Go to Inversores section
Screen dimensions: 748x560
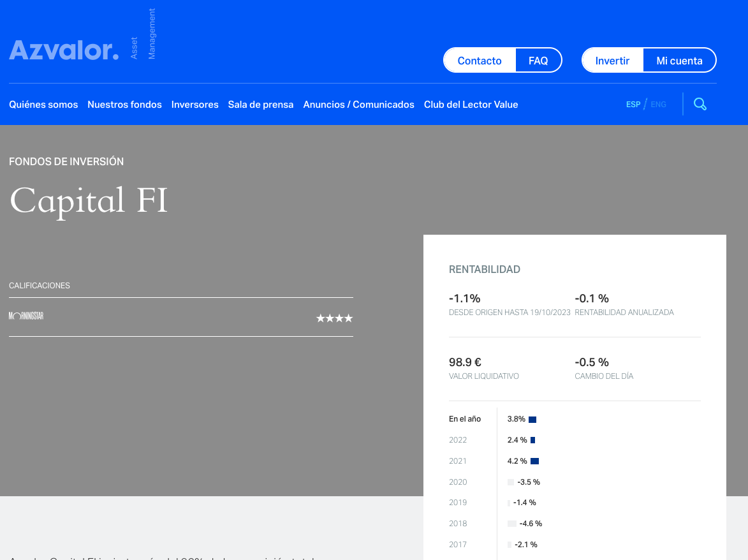pyautogui.click(x=194, y=105)
